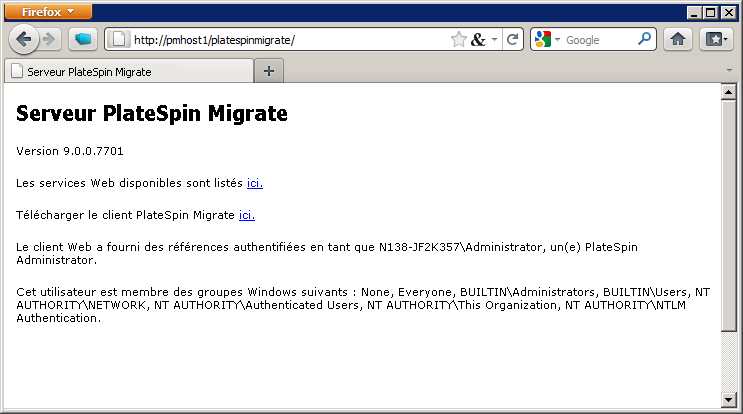Open the Firefox application menu
This screenshot has width=743, height=414.
click(48, 12)
